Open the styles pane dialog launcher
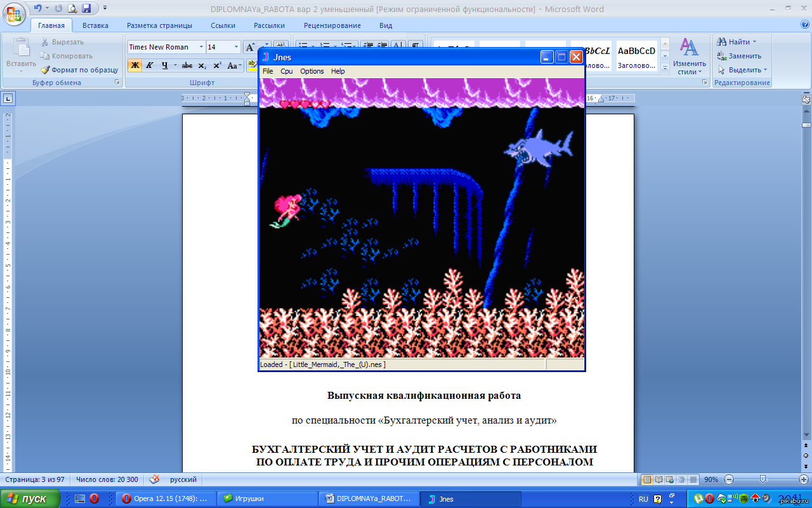Image resolution: width=812 pixels, height=508 pixels. [704, 83]
